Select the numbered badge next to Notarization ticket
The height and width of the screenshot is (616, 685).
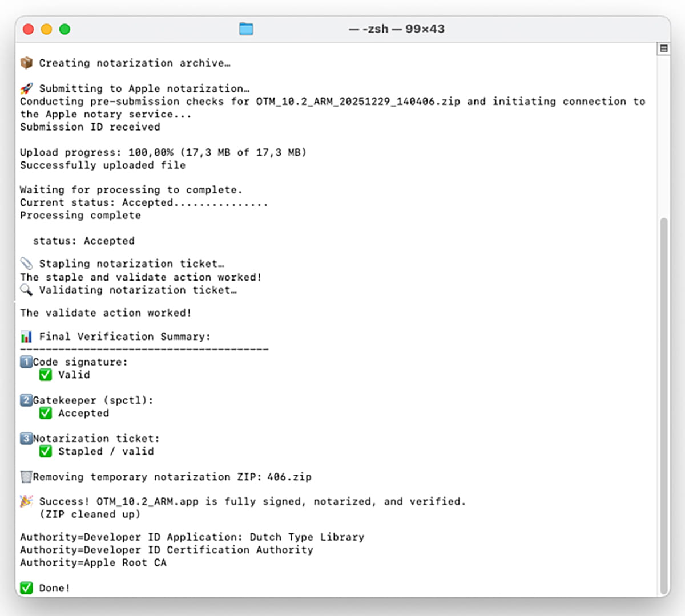click(x=26, y=438)
